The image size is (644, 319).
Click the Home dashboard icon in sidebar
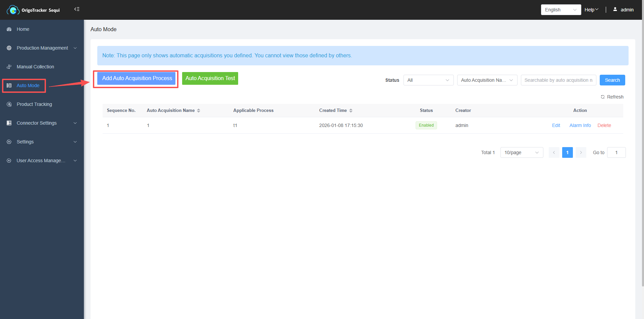coord(9,29)
